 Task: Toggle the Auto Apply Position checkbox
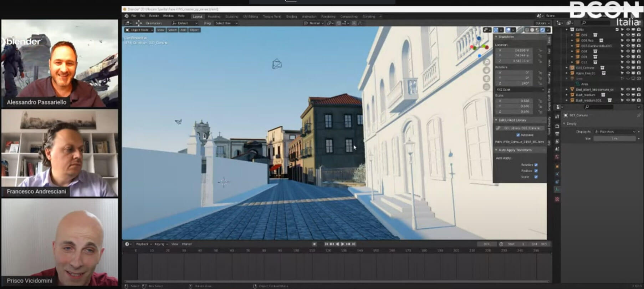point(536,171)
